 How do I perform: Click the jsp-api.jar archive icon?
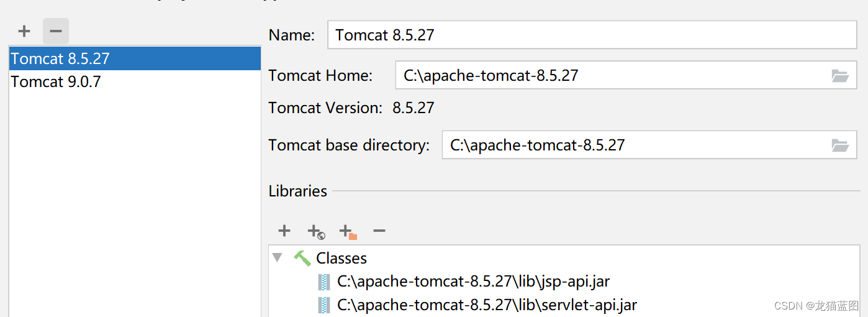click(324, 282)
